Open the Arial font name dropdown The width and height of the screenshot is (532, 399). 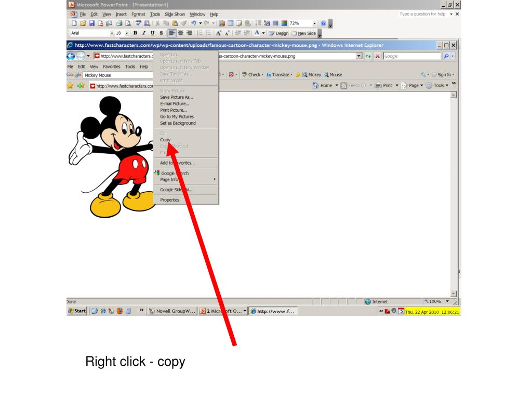[112, 33]
